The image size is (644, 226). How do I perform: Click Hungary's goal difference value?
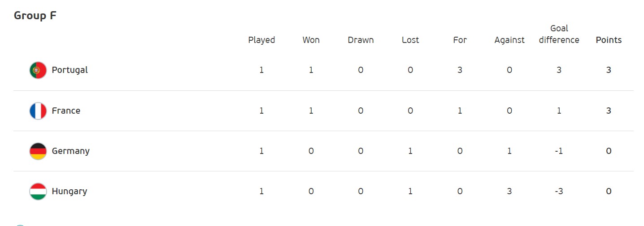pos(559,192)
